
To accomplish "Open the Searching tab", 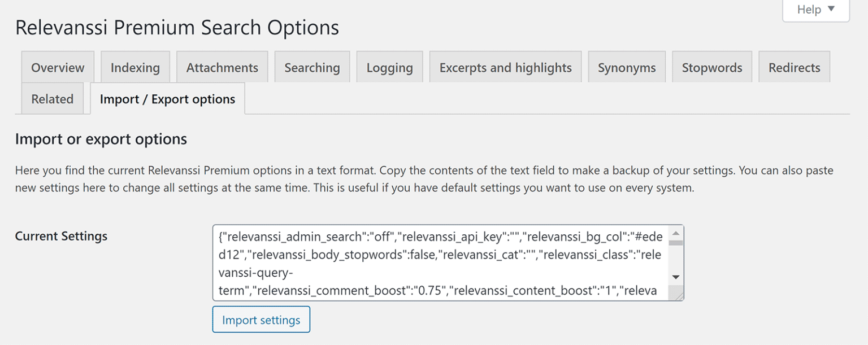I will click(312, 67).
